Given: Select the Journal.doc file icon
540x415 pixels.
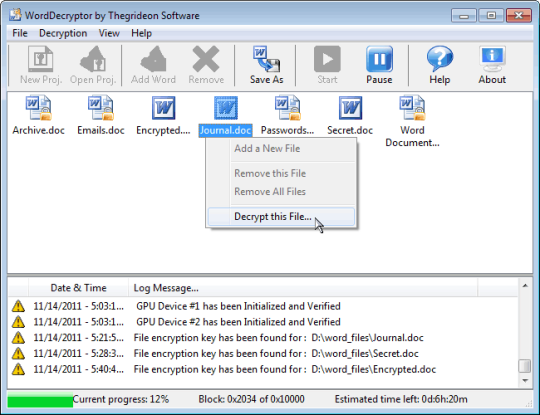Looking at the screenshot, I should 226,108.
